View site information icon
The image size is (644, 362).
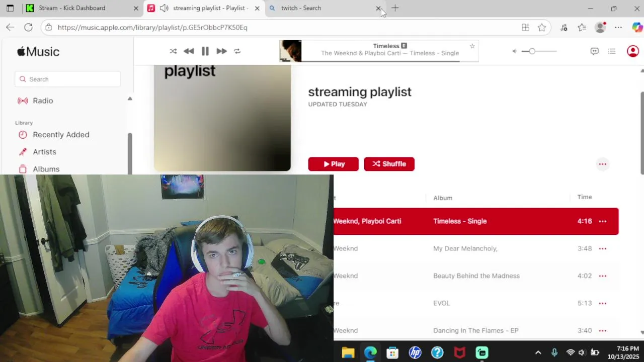click(x=48, y=28)
